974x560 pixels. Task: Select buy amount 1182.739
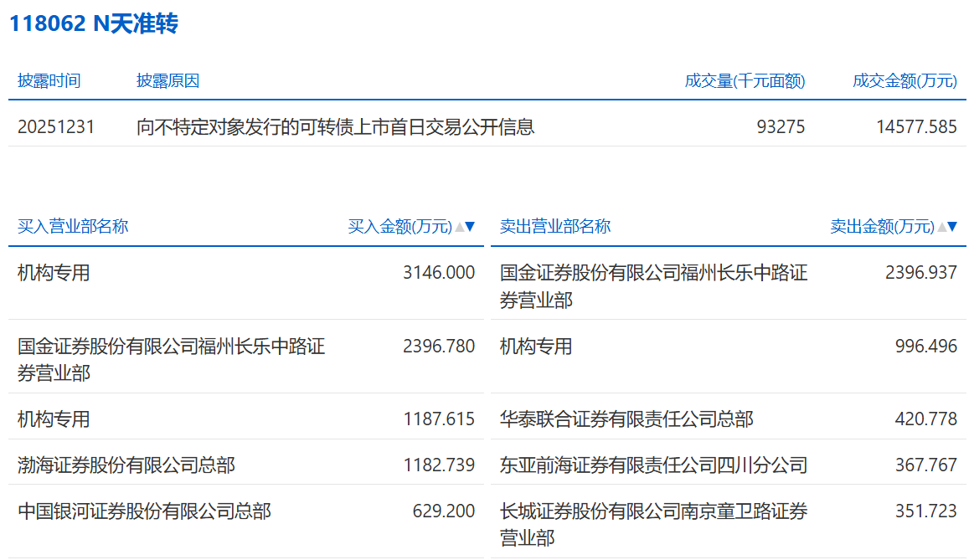[439, 465]
